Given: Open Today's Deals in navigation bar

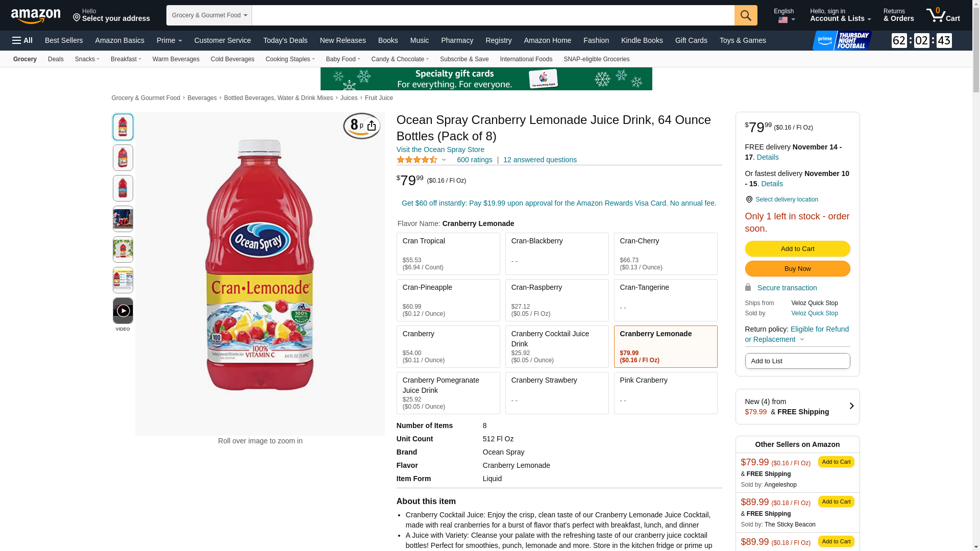Looking at the screenshot, I should coord(285,40).
